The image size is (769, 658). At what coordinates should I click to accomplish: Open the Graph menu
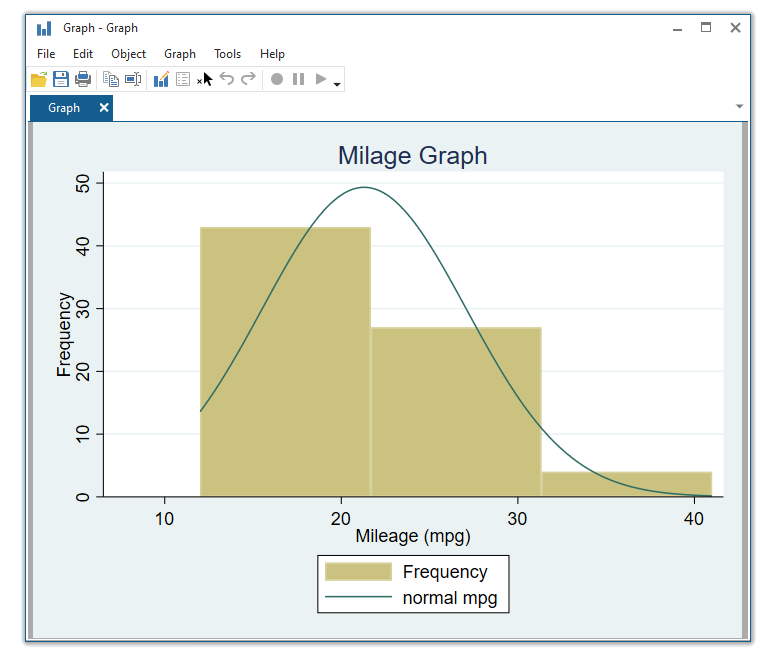180,54
